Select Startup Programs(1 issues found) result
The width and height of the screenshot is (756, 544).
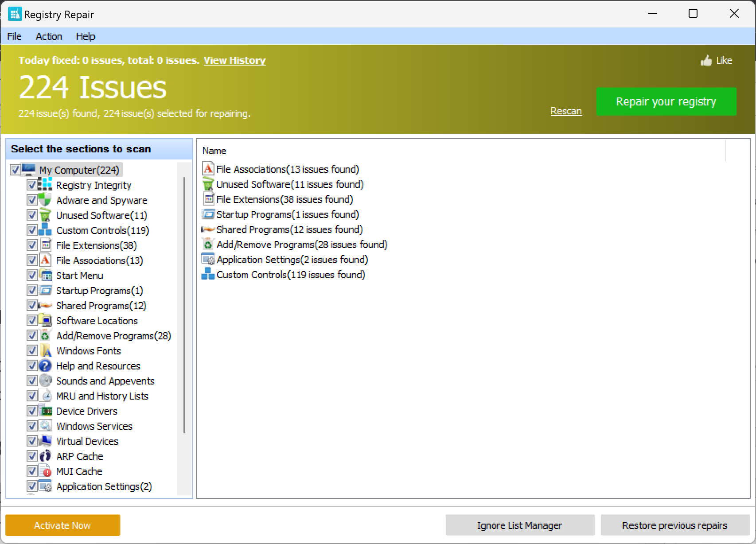[x=288, y=214]
